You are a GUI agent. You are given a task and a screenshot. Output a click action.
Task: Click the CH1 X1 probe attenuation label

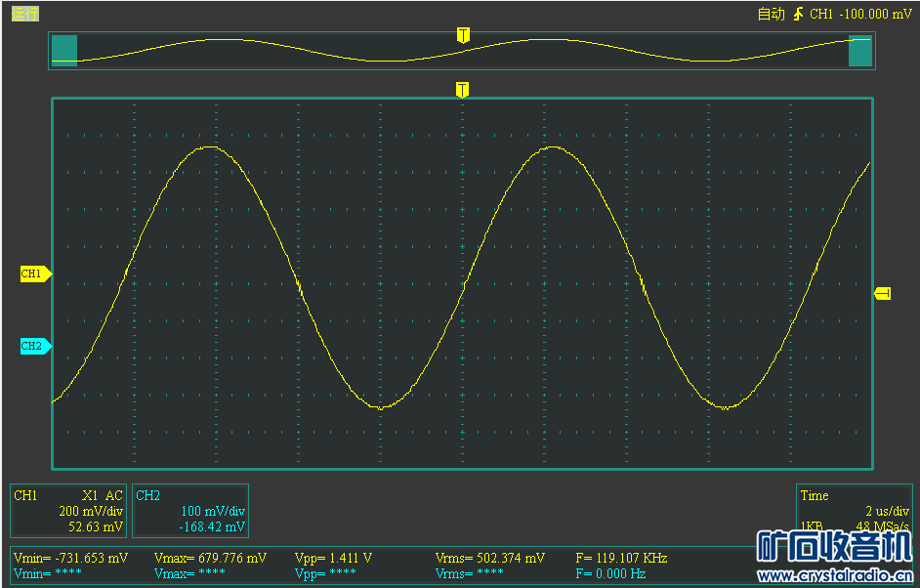91,495
